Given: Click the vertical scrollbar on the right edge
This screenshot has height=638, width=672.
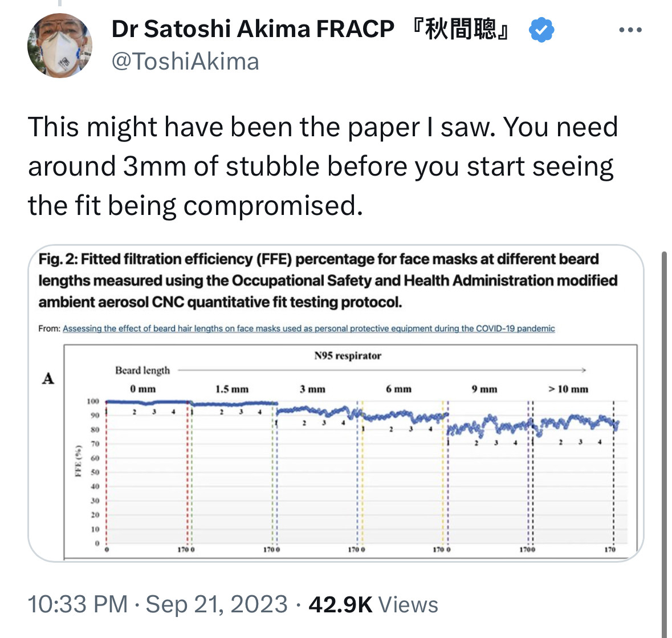Looking at the screenshot, I should (664, 445).
